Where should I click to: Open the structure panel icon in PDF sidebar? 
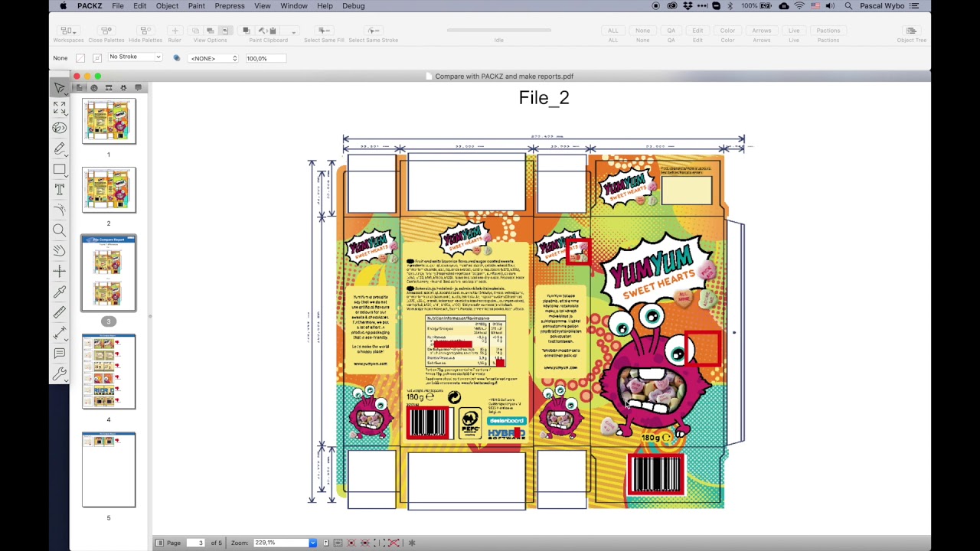(109, 88)
